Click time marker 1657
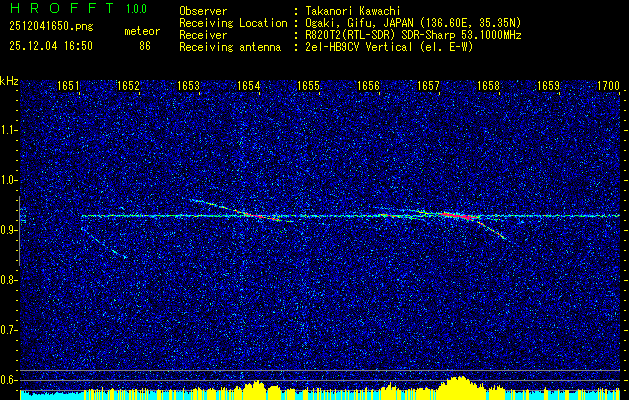This screenshot has height=400, width=629. coord(428,85)
